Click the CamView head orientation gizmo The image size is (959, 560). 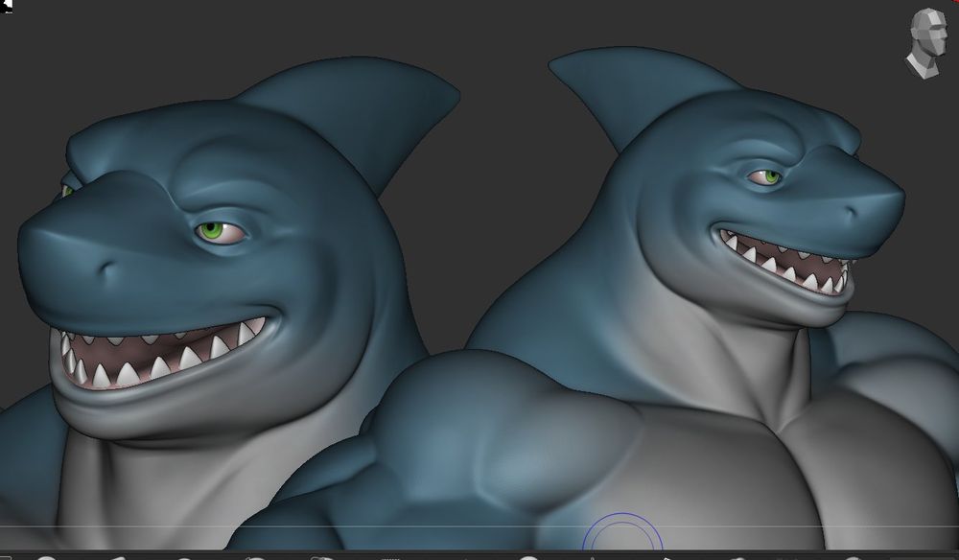[926, 43]
